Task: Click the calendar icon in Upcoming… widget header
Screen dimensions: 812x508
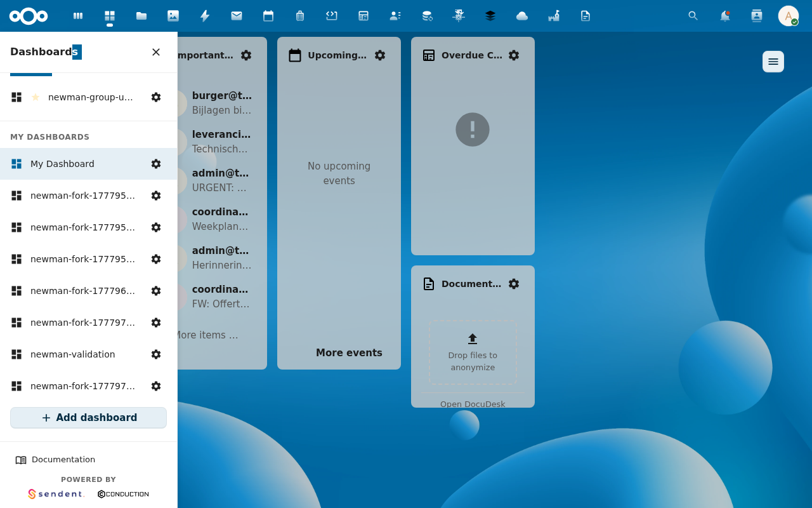Action: (295, 55)
